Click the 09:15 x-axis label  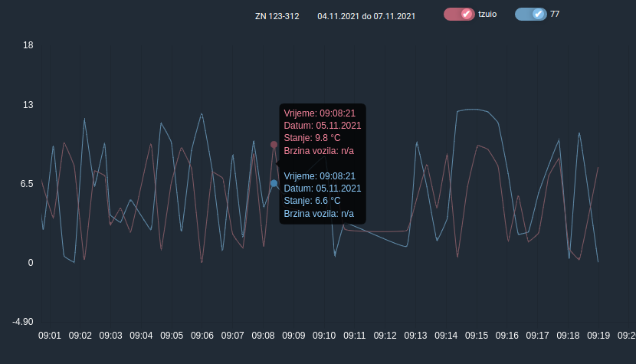click(477, 336)
